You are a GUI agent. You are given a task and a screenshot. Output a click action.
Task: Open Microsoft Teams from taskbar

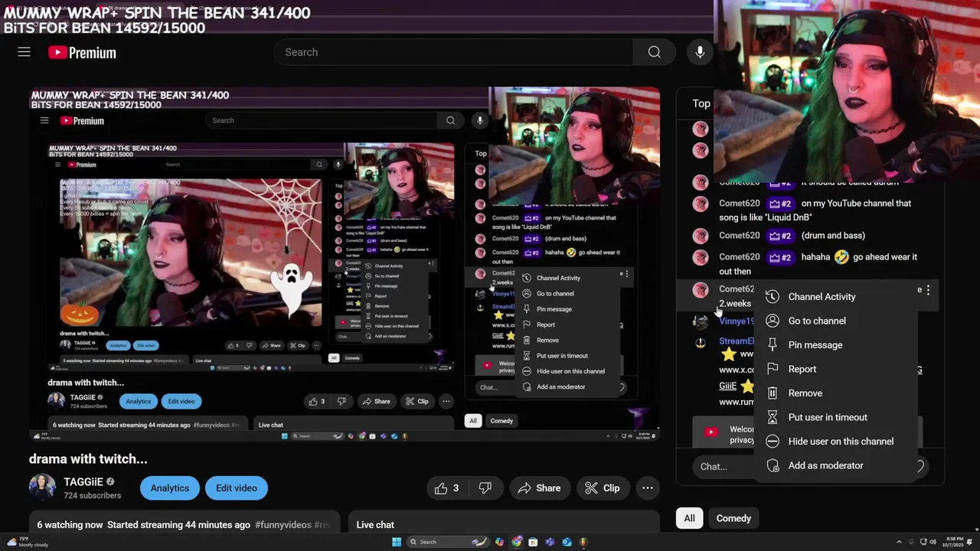coord(550,542)
